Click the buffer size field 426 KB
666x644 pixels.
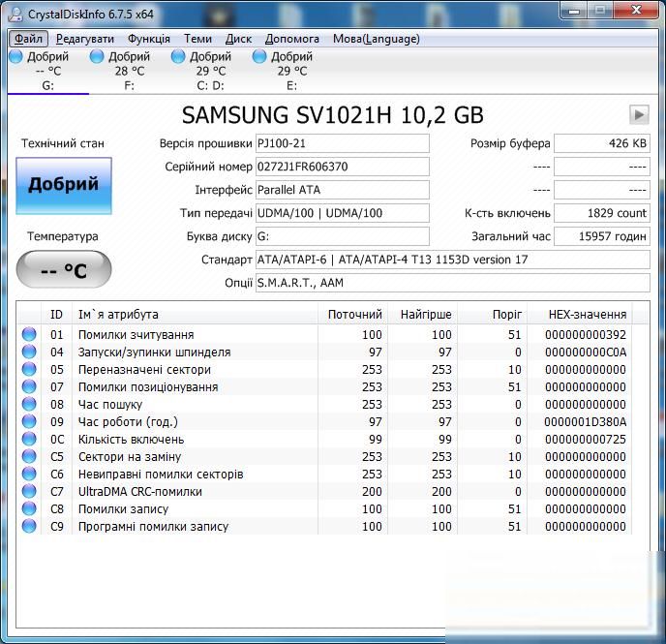[602, 143]
